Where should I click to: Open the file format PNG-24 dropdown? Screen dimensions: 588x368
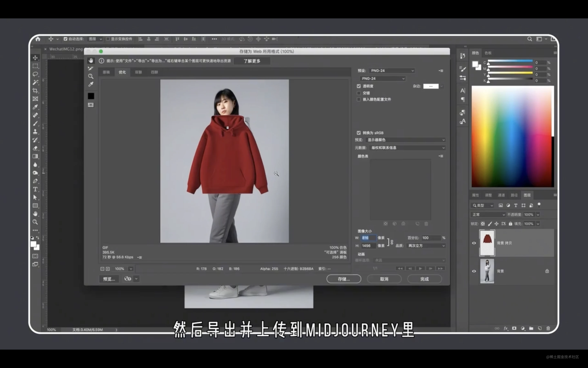click(382, 79)
